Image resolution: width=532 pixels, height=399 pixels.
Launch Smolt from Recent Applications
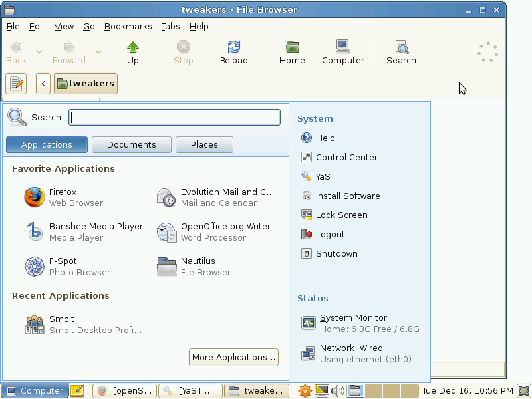click(x=84, y=325)
